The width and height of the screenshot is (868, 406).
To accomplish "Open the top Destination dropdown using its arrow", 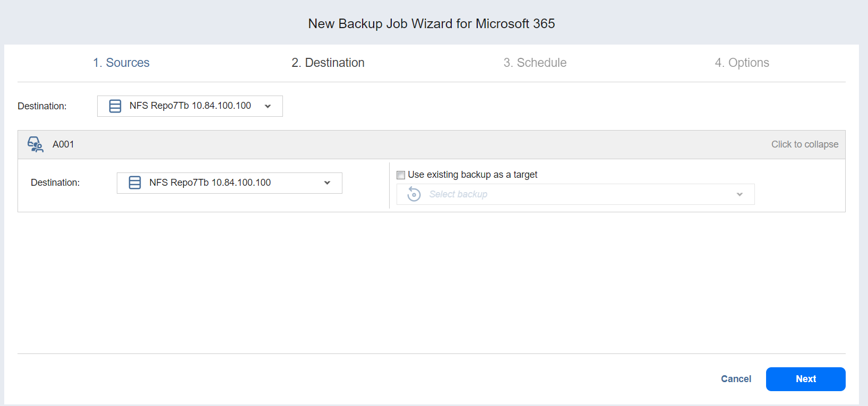I will pyautogui.click(x=268, y=106).
